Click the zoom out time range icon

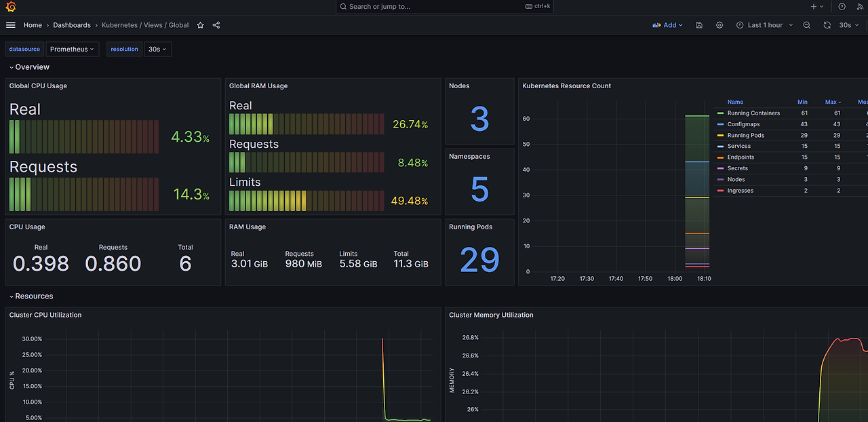pos(806,25)
